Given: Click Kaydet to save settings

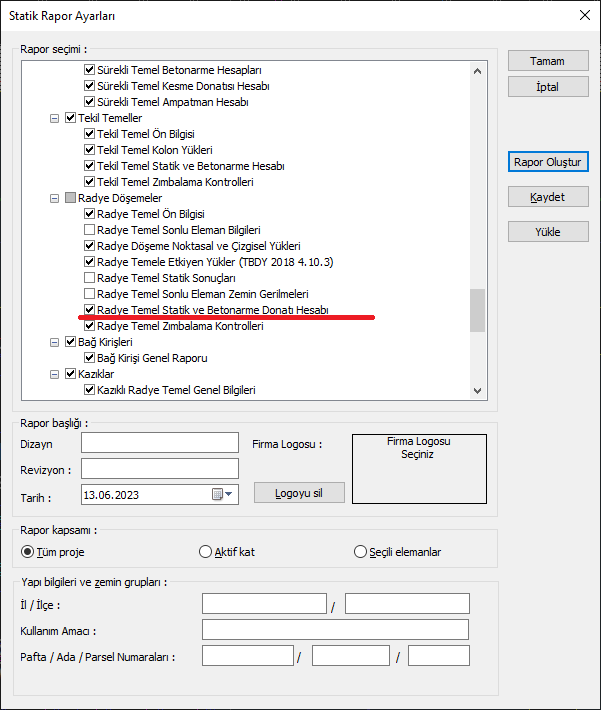Looking at the screenshot, I should 547,197.
